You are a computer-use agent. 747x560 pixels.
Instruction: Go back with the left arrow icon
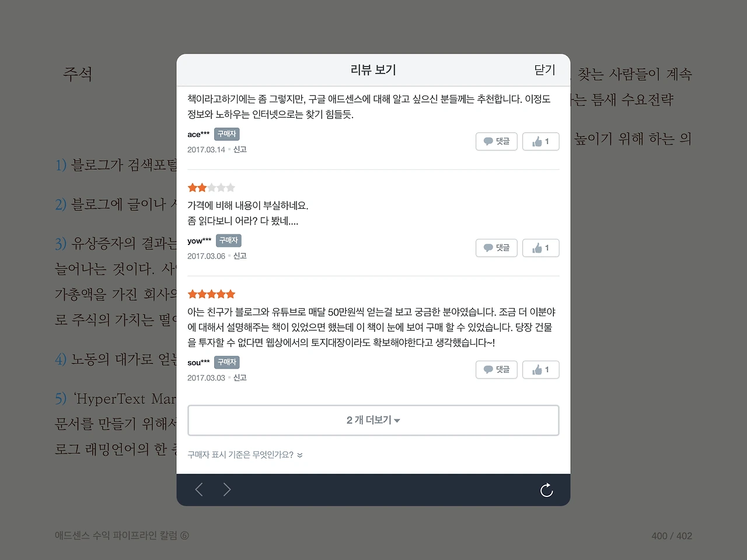click(199, 489)
